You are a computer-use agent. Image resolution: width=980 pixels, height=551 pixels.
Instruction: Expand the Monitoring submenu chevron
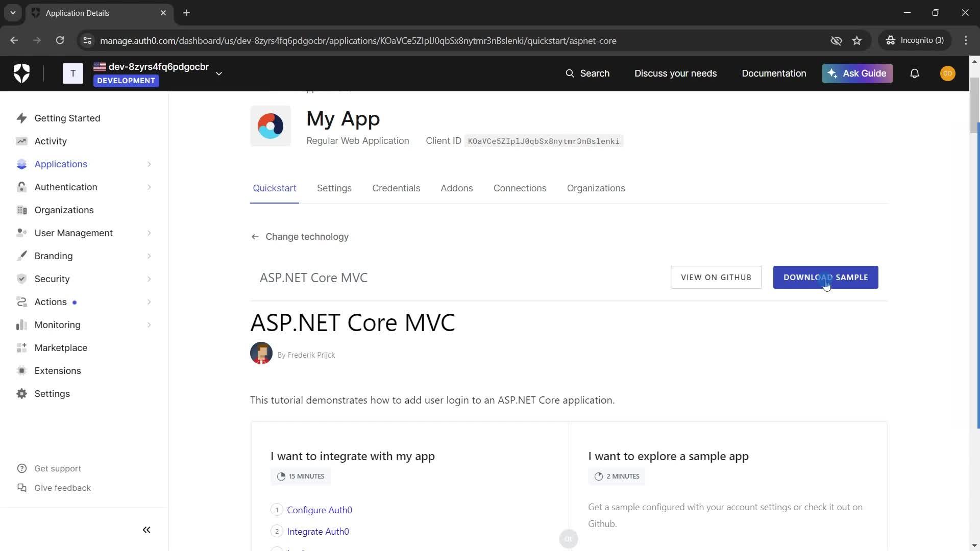coord(149,325)
